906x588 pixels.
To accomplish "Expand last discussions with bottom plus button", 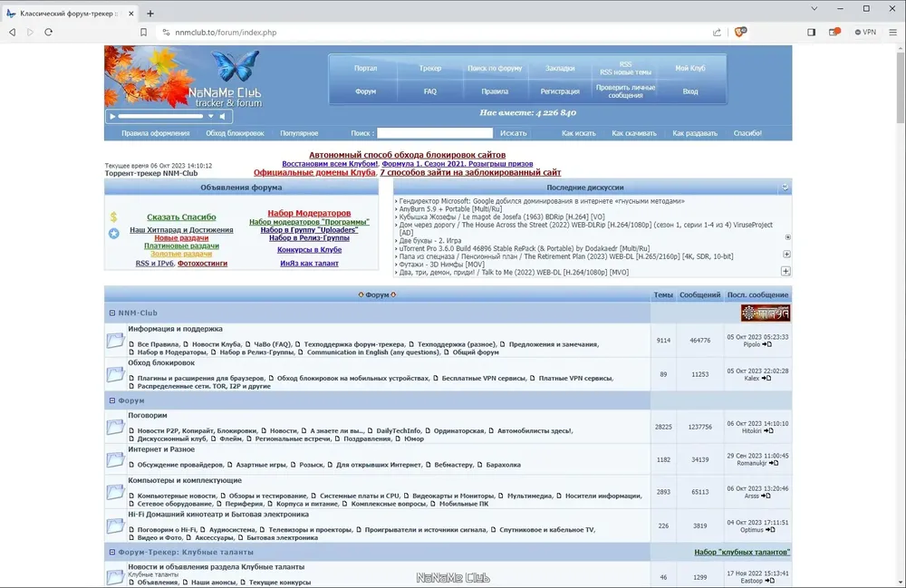I will coord(786,271).
